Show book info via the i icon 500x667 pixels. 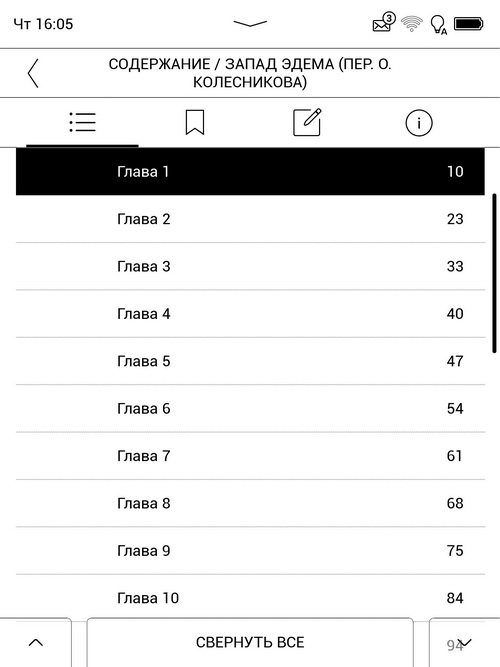419,123
